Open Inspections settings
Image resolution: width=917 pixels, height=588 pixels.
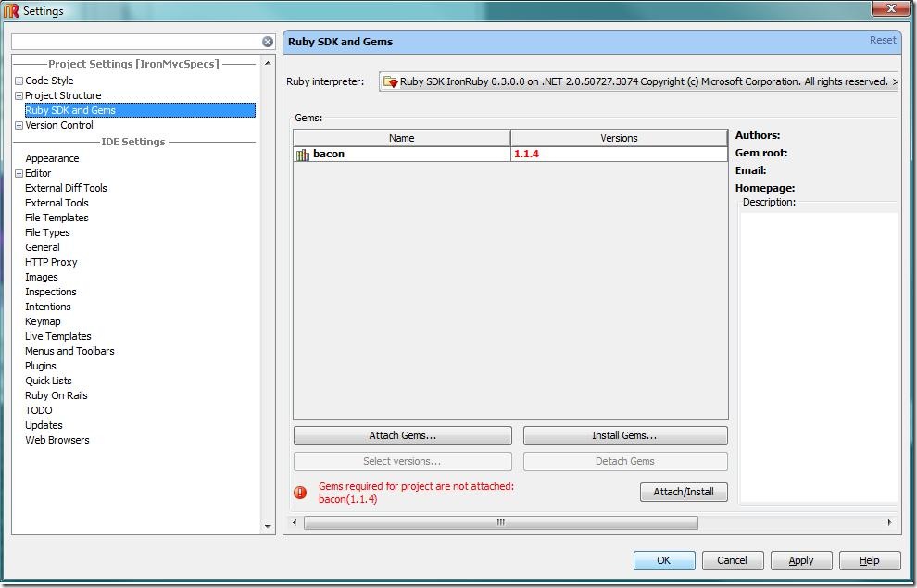(x=50, y=292)
